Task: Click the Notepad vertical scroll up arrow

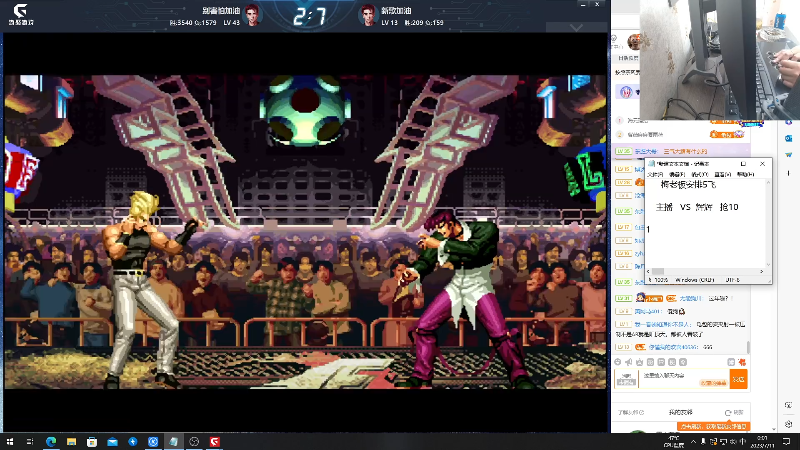Action: click(768, 182)
